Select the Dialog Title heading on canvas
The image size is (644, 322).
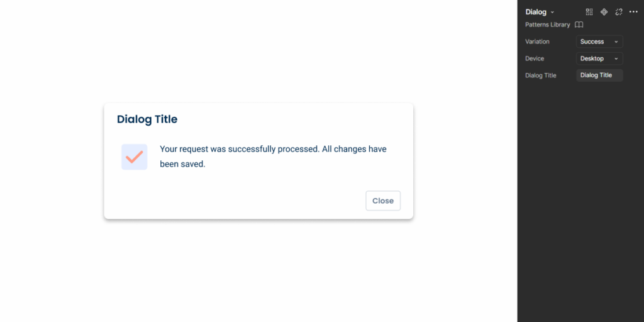pos(147,119)
